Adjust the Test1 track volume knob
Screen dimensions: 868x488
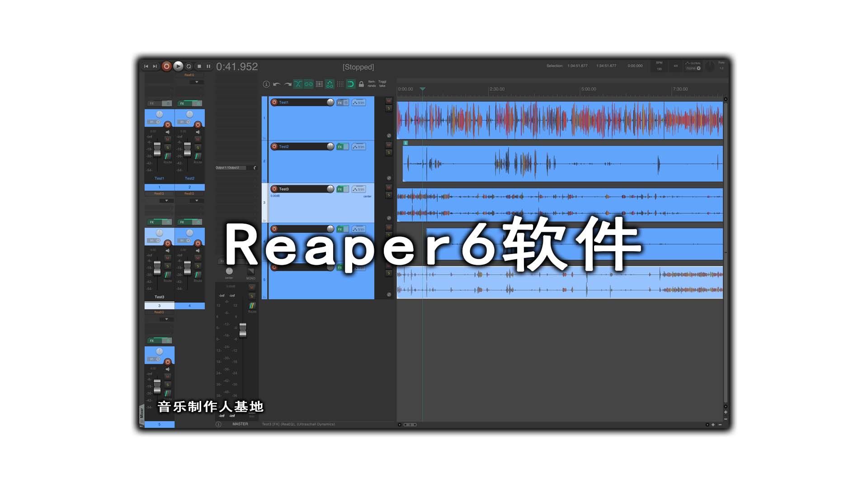330,102
